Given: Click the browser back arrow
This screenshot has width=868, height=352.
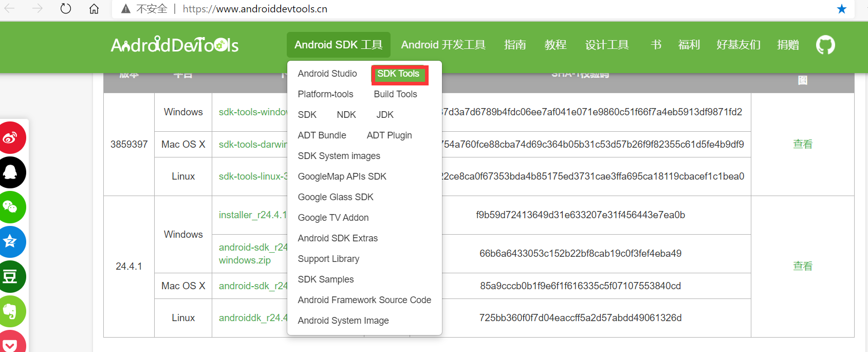Looking at the screenshot, I should point(10,9).
